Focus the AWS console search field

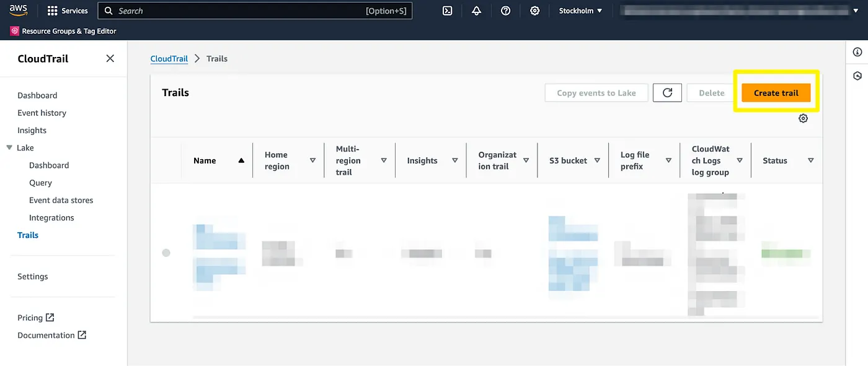255,11
